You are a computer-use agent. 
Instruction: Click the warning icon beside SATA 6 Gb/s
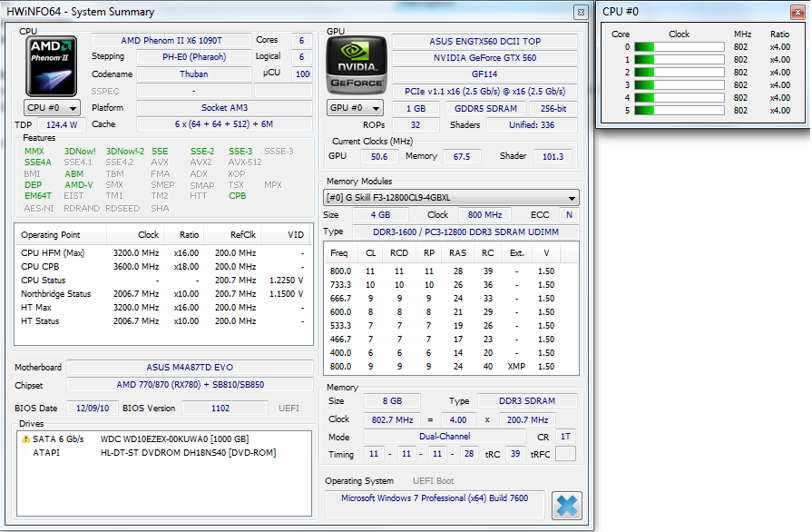coord(25,439)
